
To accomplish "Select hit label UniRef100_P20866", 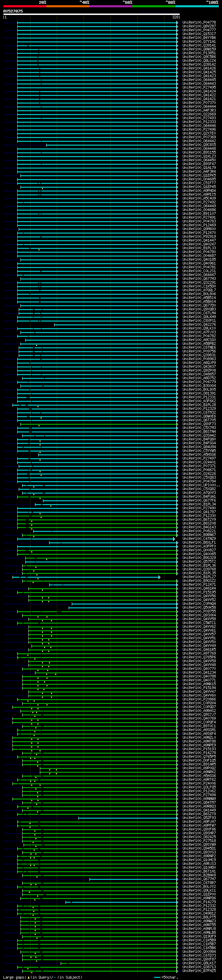I will point(199,699).
